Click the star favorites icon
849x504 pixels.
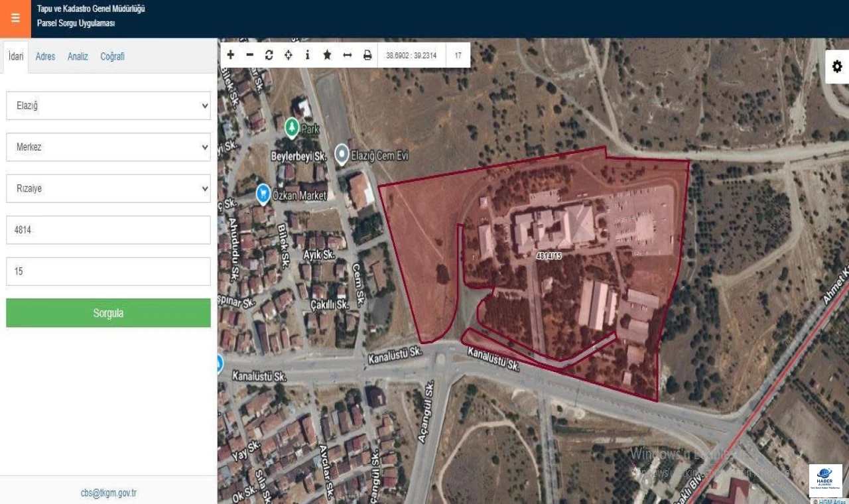327,55
